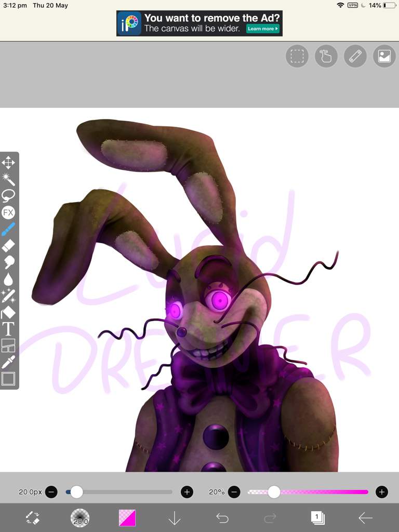Image resolution: width=399 pixels, height=532 pixels.
Task: Switch between brush and eraser
Action: point(32,517)
